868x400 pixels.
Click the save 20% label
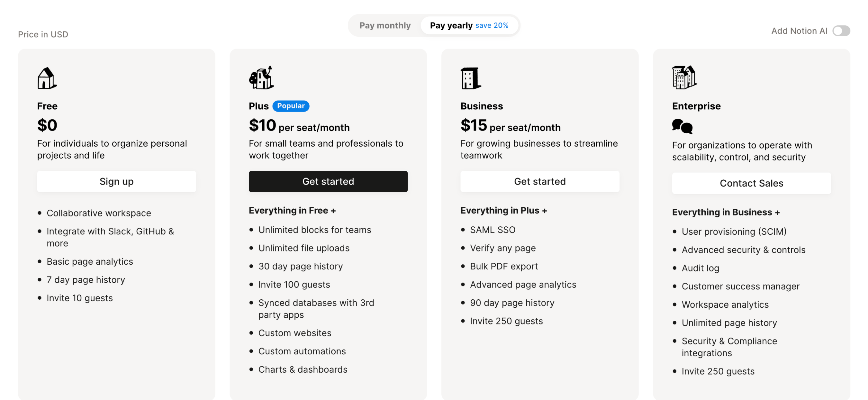492,25
